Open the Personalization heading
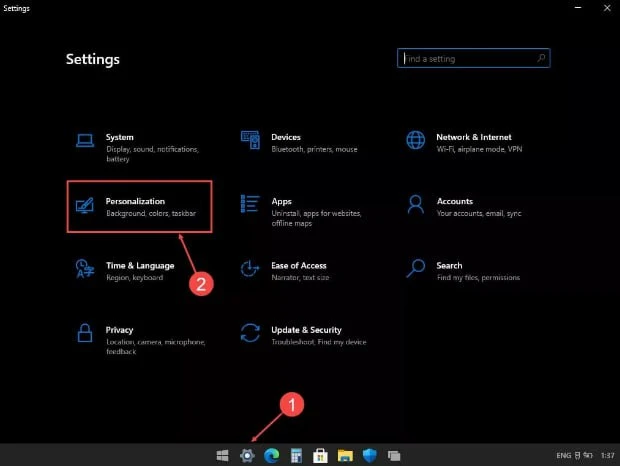This screenshot has height=466, width=620. point(135,201)
